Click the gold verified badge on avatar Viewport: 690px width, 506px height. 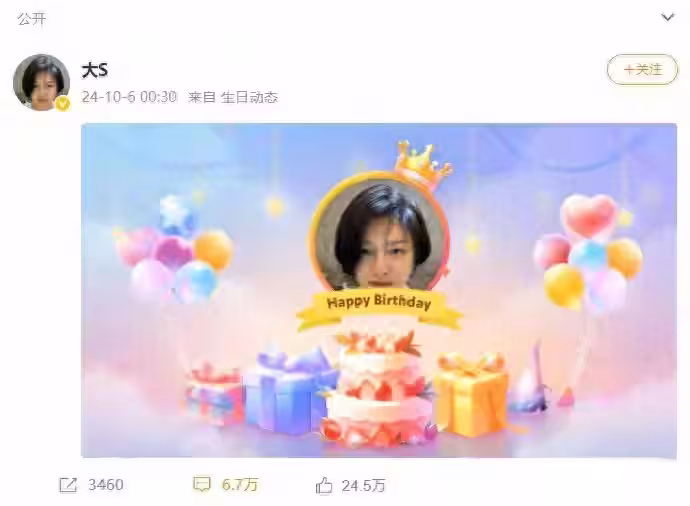coord(63,104)
